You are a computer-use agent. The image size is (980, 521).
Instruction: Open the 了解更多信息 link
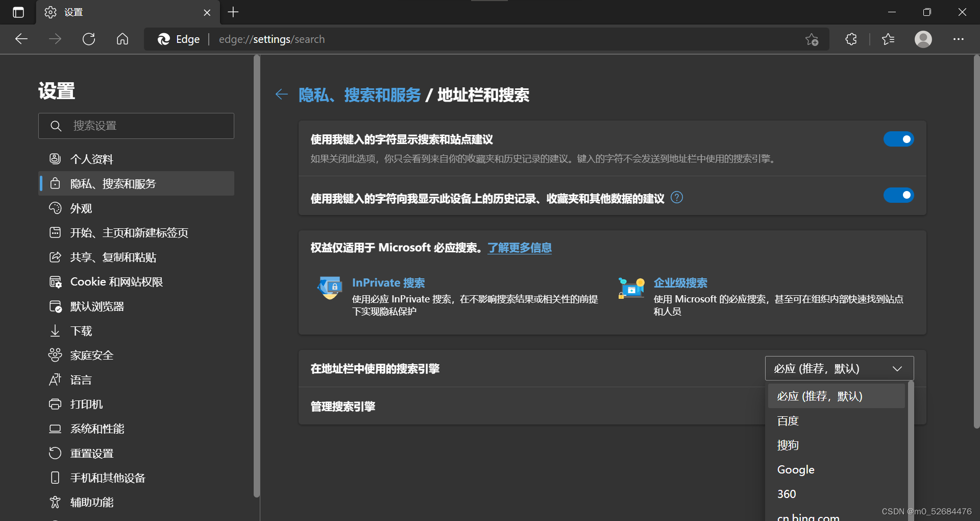click(x=520, y=248)
